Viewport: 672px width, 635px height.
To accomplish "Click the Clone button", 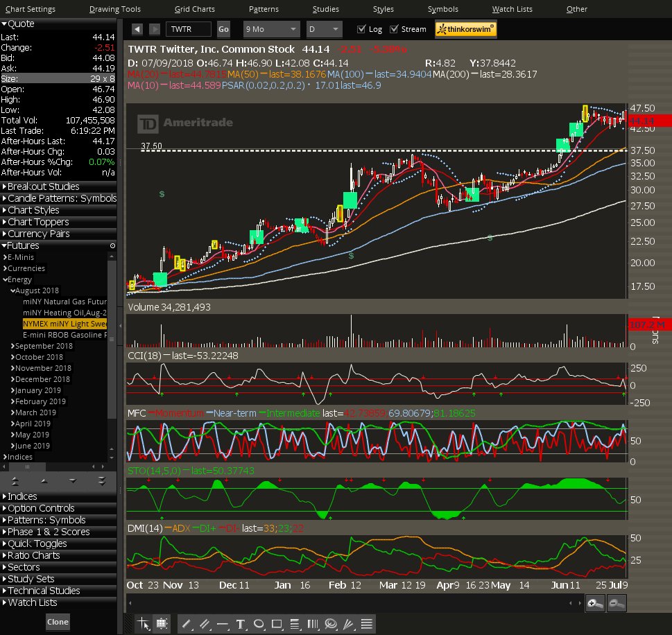I will pos(57,622).
